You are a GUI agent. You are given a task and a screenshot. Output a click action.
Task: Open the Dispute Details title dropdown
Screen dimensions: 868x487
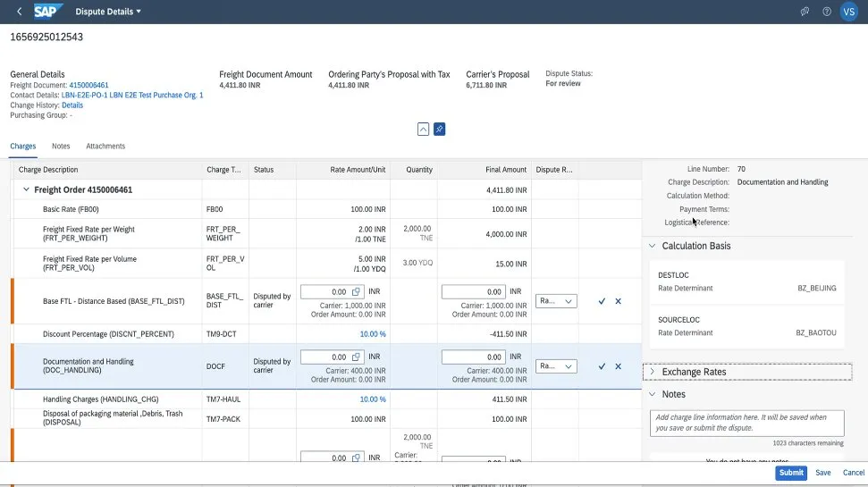click(x=139, y=12)
